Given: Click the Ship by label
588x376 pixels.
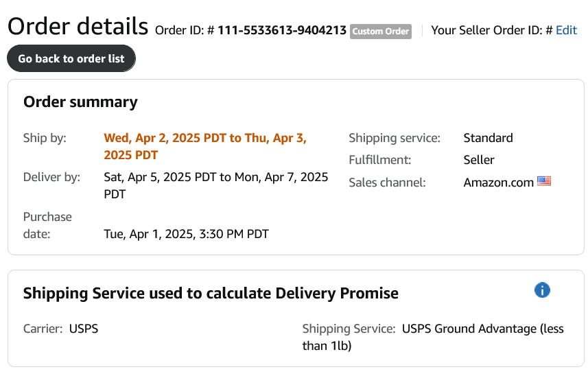Looking at the screenshot, I should pos(45,138).
